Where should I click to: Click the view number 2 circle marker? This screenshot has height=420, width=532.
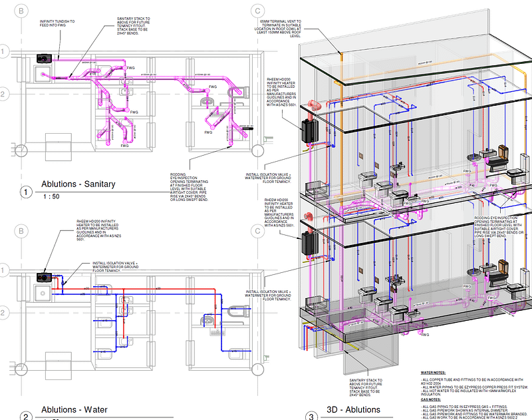click(x=26, y=415)
